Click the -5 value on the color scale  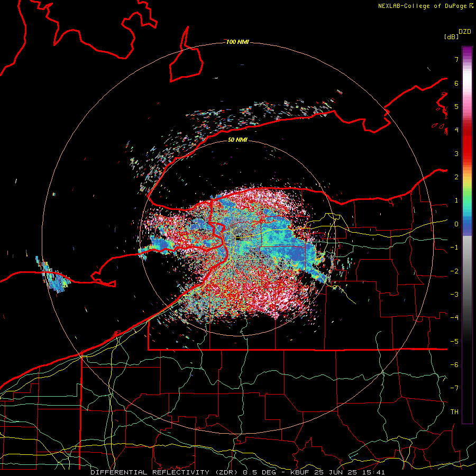(454, 342)
